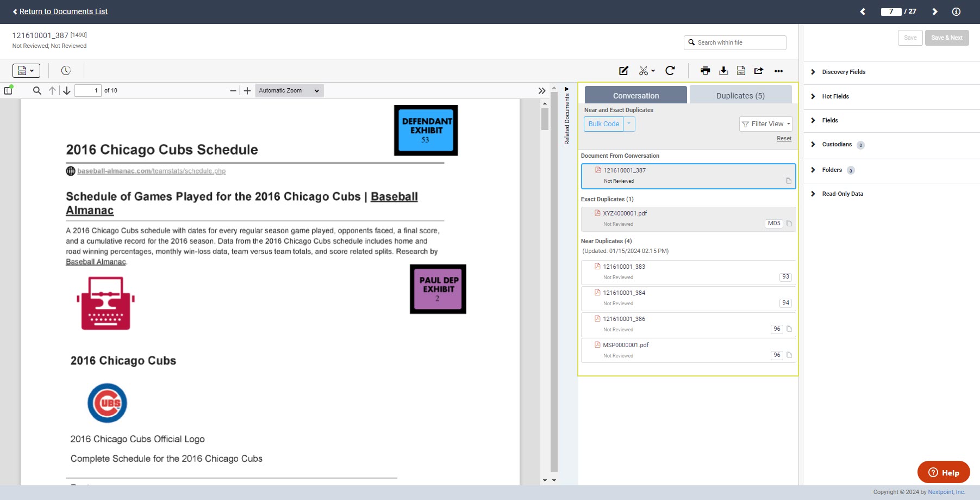This screenshot has width=980, height=500.
Task: Click the page number input field
Action: pos(88,90)
